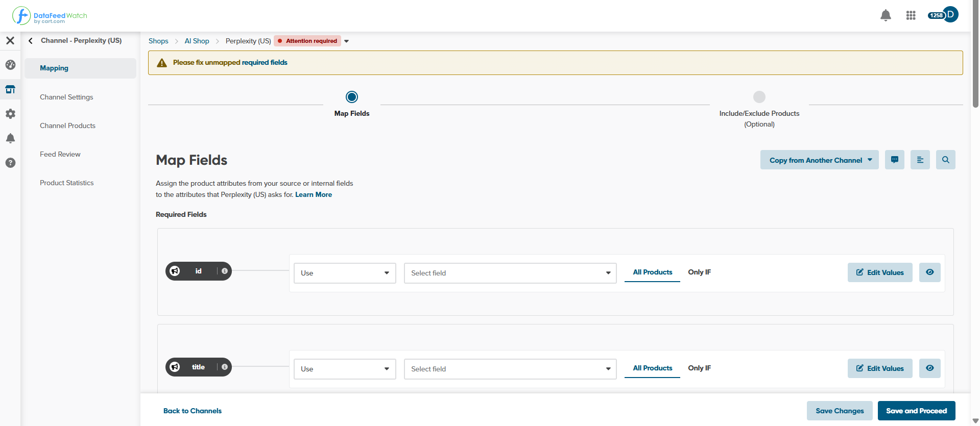
Task: Click the 1258 badge beside the avatar
Action: (936, 15)
